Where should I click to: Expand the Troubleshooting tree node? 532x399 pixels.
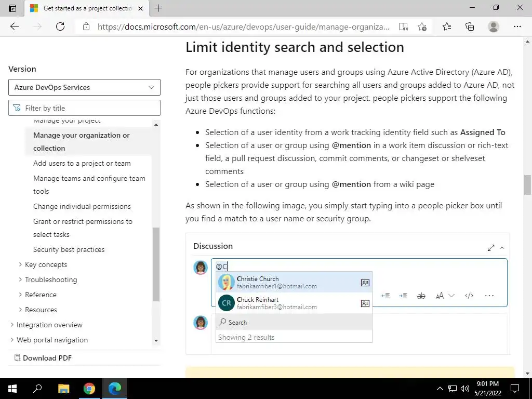tap(20, 279)
